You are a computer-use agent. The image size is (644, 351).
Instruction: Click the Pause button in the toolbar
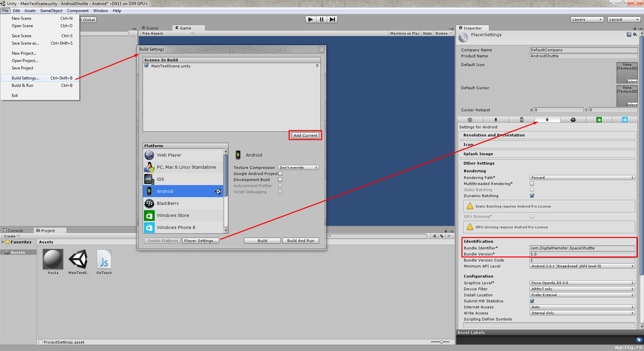pyautogui.click(x=321, y=19)
